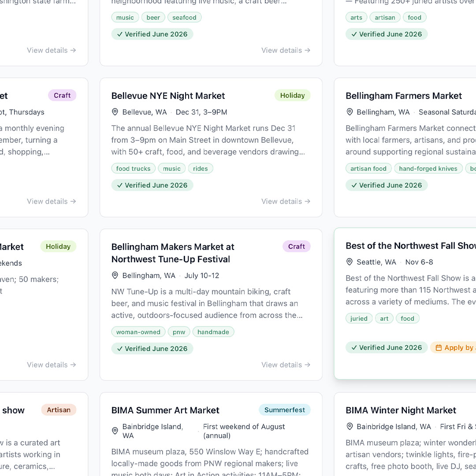Open Bellevue NYE Night Market title

coord(168,96)
